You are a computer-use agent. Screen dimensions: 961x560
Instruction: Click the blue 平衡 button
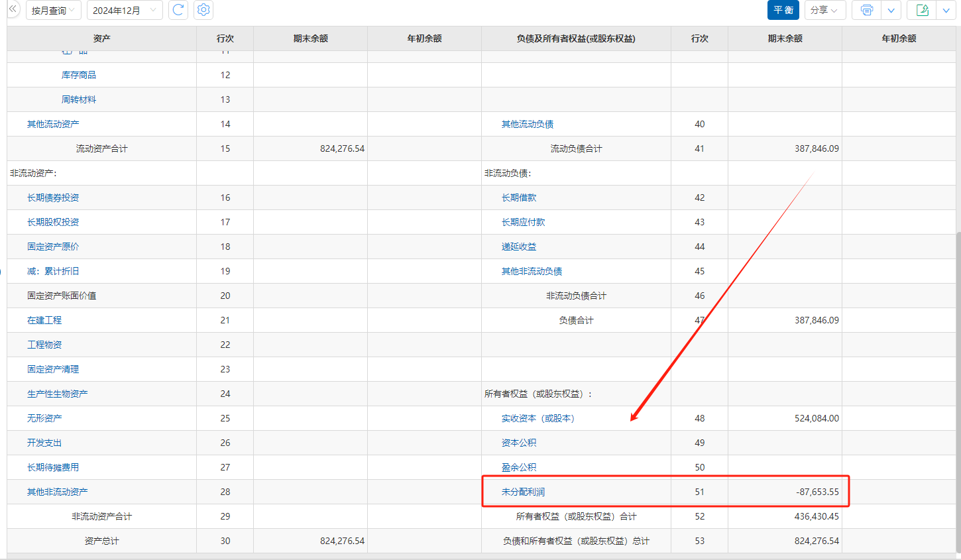click(783, 10)
